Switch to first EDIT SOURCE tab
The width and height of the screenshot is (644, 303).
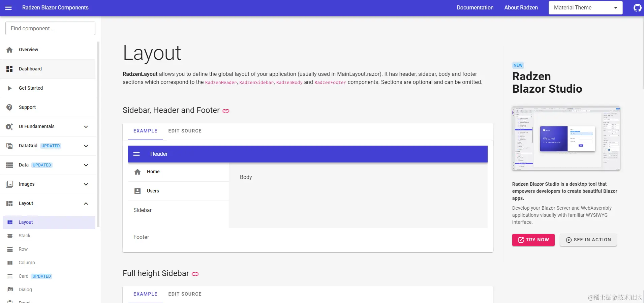(185, 131)
